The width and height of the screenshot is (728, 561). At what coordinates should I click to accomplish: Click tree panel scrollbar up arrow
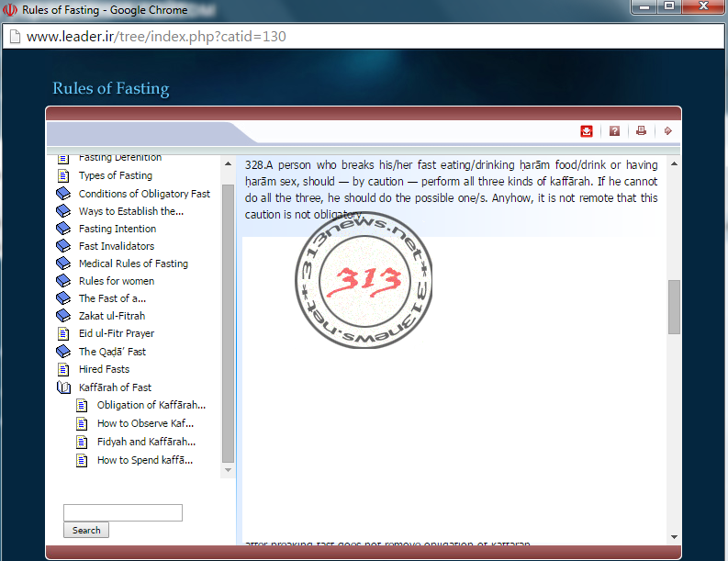pyautogui.click(x=228, y=164)
